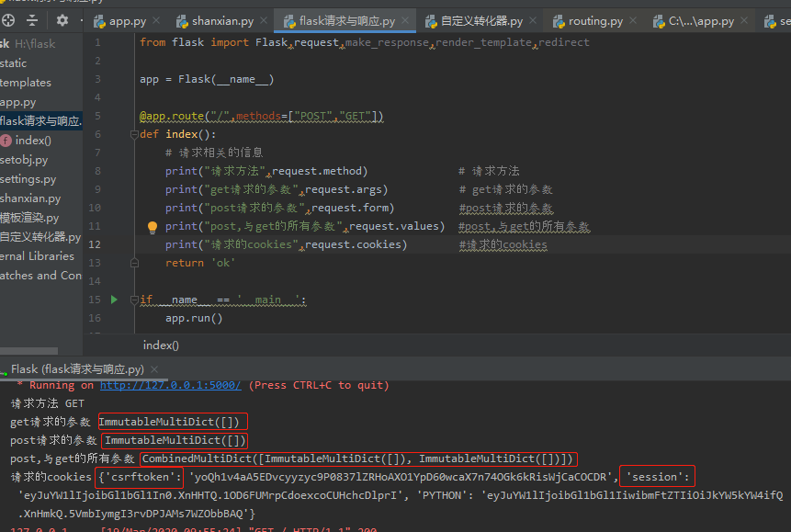Open 自定义转化器.py in the project tree
The image size is (791, 532).
[40, 237]
